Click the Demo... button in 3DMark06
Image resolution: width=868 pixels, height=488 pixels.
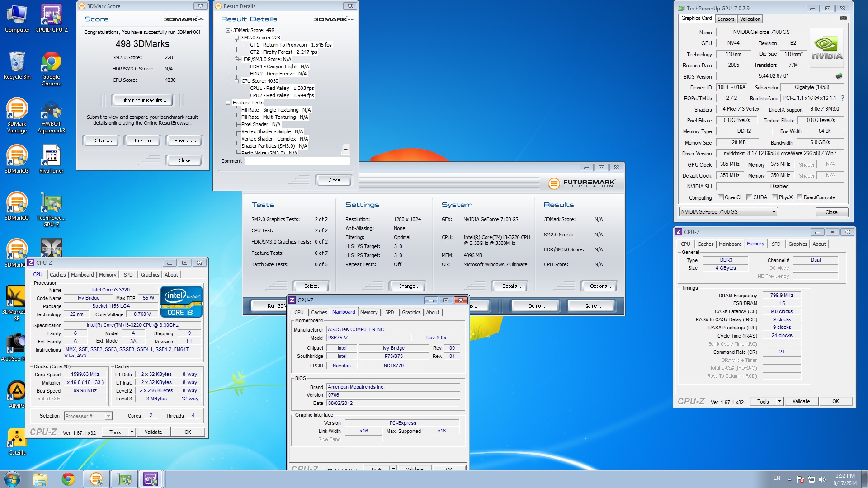coord(537,306)
